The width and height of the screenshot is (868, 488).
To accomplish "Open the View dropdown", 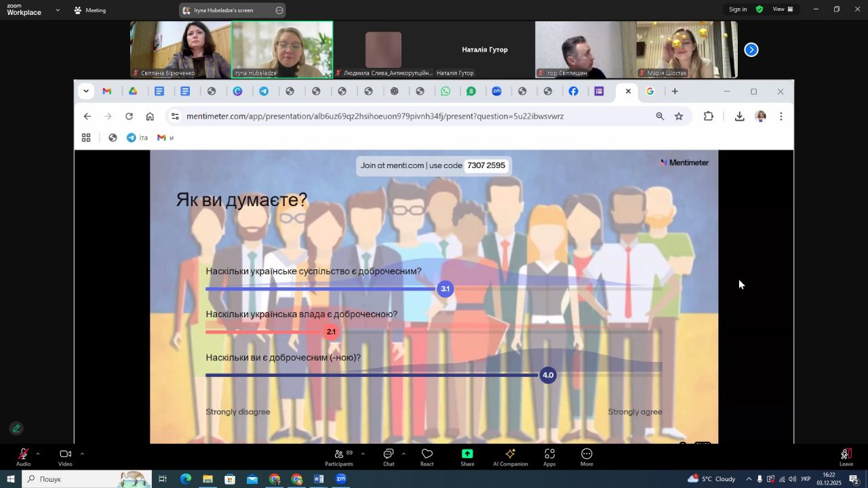I will 783,9.
